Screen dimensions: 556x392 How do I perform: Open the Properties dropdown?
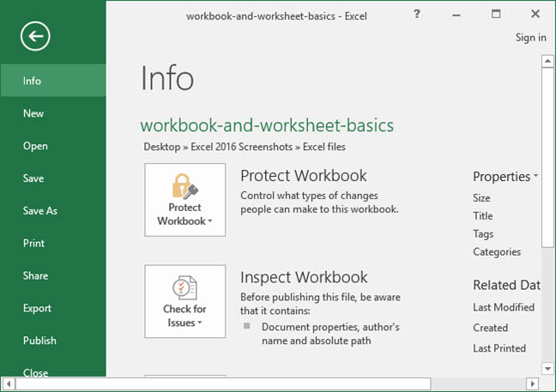pos(505,177)
